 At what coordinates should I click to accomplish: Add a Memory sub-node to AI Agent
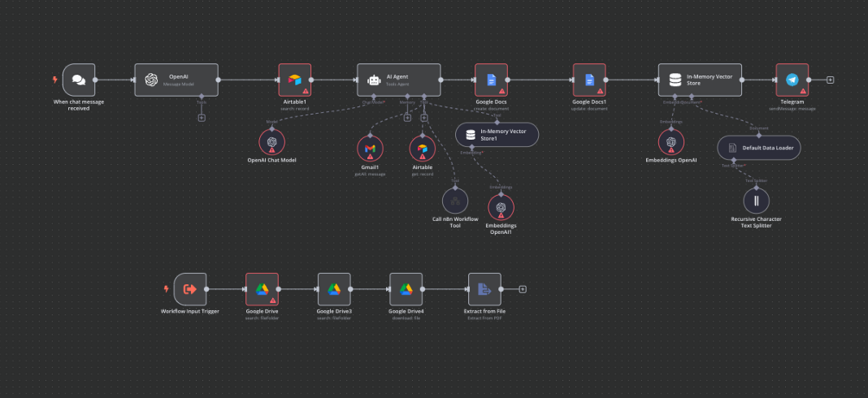click(x=408, y=117)
